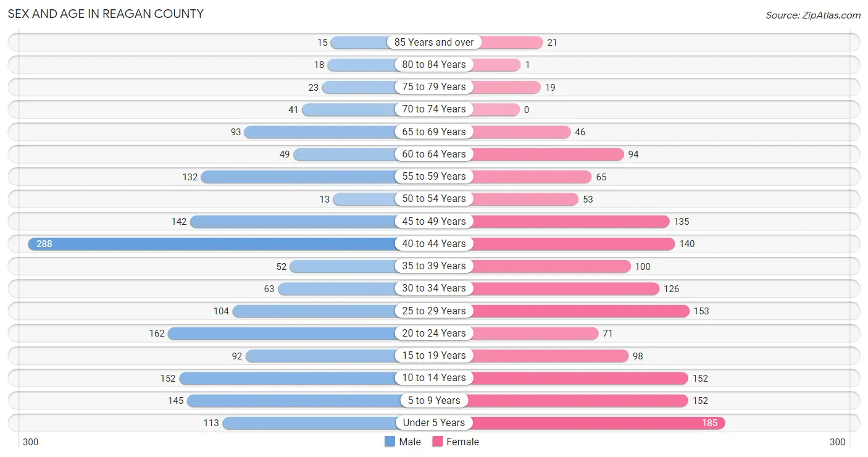Screen dimensions: 868x457
Task: Select the male 55 to 59 Years bar
Action: [299, 177]
